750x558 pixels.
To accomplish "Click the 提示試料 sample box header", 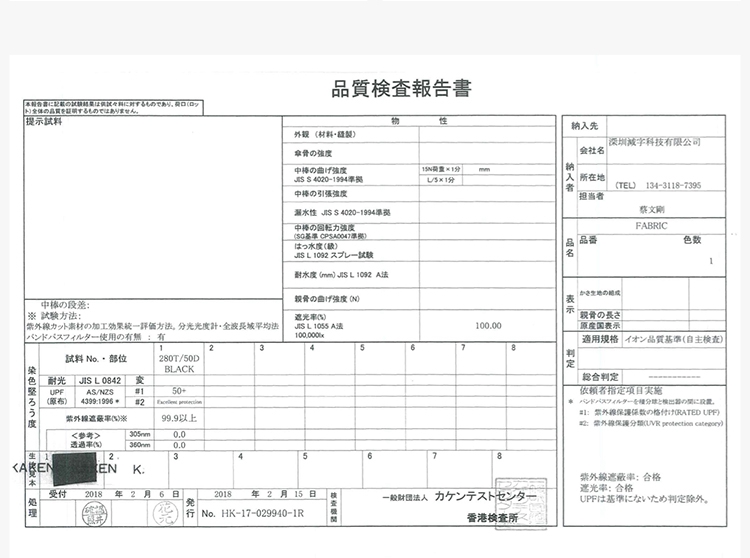I will pyautogui.click(x=43, y=121).
